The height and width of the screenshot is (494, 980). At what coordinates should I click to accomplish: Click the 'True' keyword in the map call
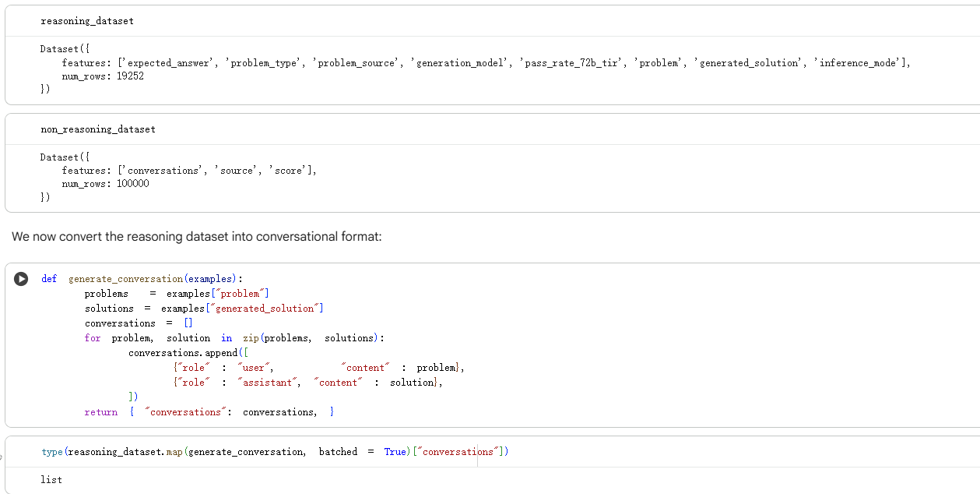tap(395, 452)
